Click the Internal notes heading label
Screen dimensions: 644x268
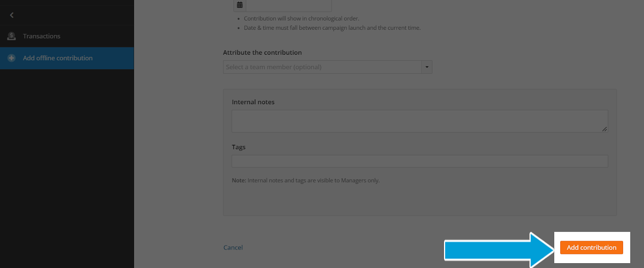(x=253, y=102)
